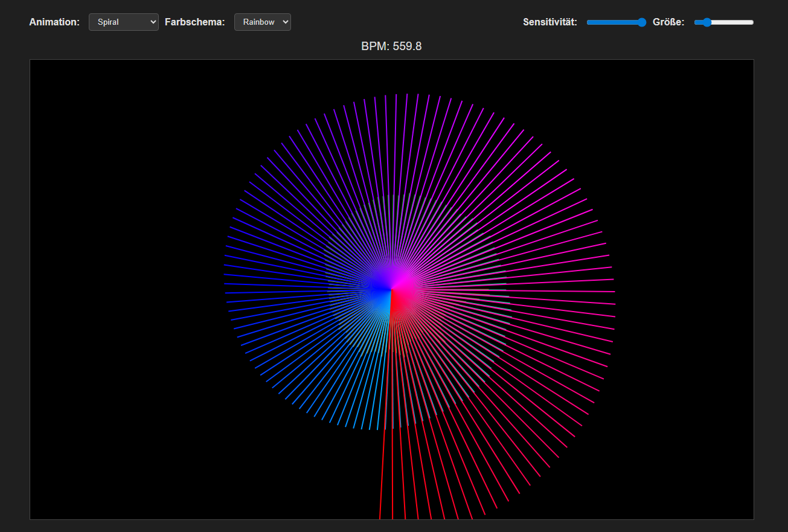
Task: Click the chevron on the Rainbow selector
Action: (x=284, y=22)
